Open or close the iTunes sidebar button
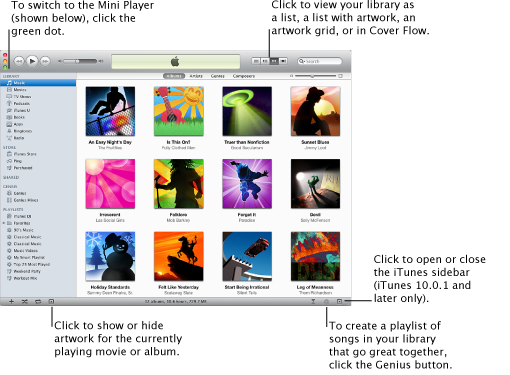510x375 pixels. click(x=339, y=301)
